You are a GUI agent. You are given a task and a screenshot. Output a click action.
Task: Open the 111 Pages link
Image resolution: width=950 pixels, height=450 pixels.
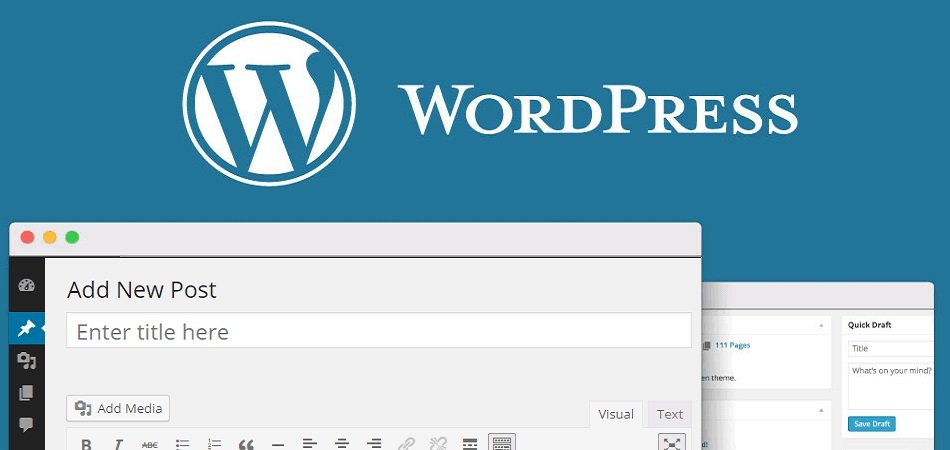click(x=732, y=345)
